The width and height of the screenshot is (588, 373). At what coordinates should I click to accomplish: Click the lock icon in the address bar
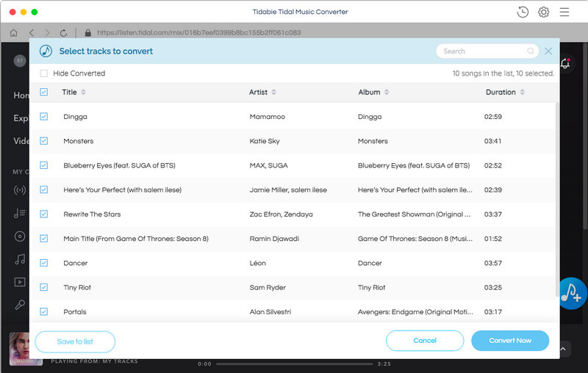coord(87,32)
